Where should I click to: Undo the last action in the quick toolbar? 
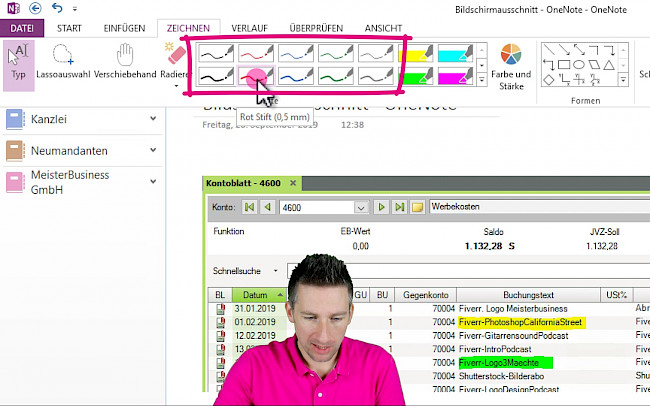pos(57,8)
